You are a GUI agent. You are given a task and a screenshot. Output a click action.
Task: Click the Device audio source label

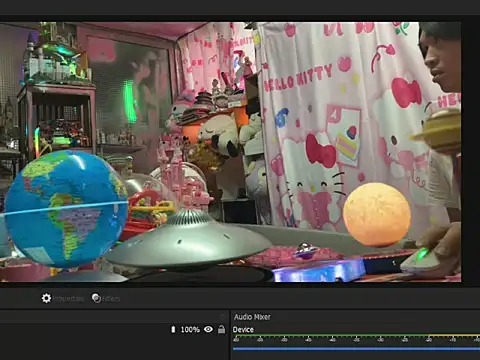[x=243, y=330]
